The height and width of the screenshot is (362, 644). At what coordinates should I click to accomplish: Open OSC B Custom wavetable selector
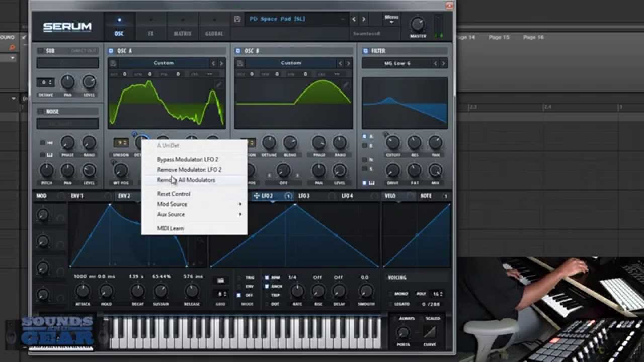coord(291,63)
